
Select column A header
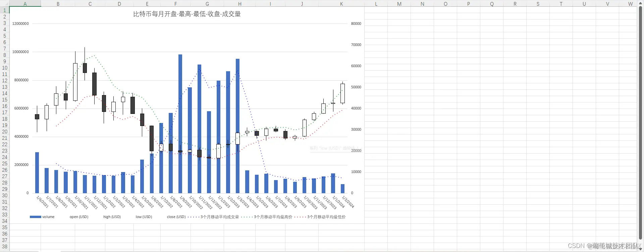pyautogui.click(x=25, y=4)
